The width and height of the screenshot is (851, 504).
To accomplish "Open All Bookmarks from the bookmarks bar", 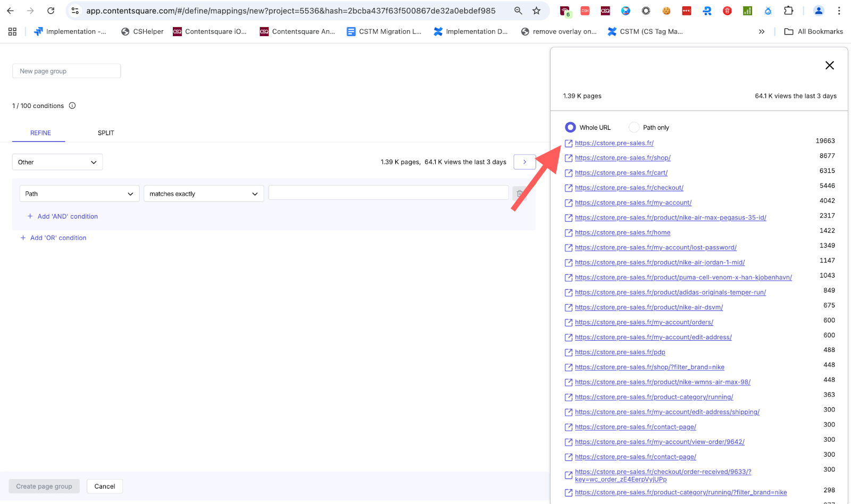I will pos(813,31).
